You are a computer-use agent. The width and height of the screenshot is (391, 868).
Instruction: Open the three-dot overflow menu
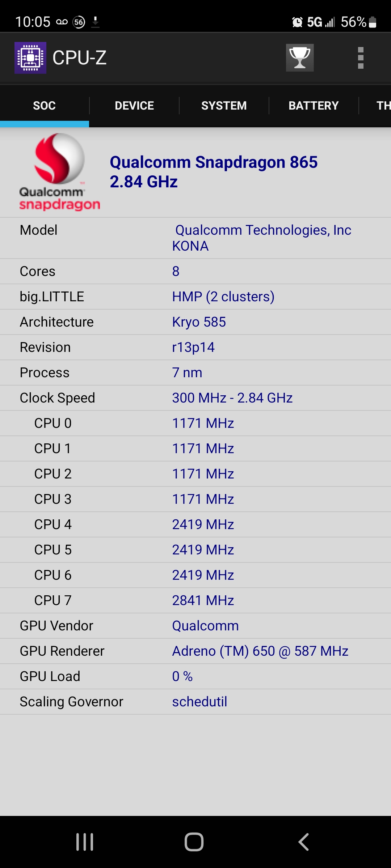pyautogui.click(x=361, y=58)
